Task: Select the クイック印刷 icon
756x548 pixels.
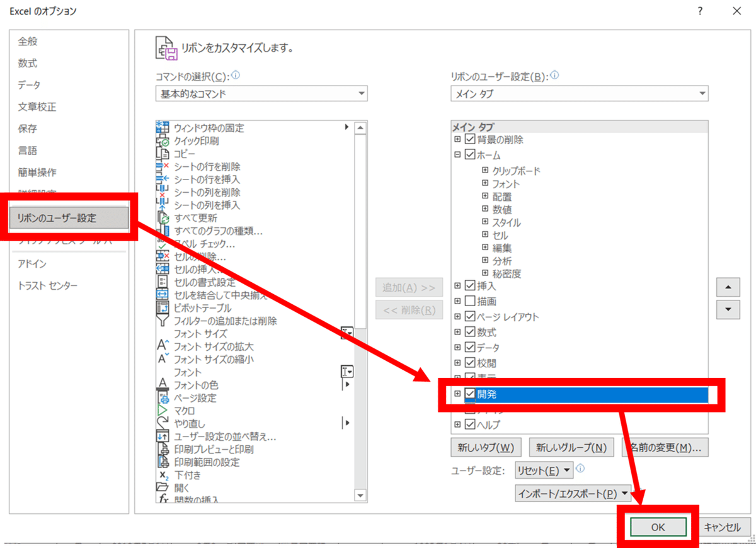Action: point(162,141)
